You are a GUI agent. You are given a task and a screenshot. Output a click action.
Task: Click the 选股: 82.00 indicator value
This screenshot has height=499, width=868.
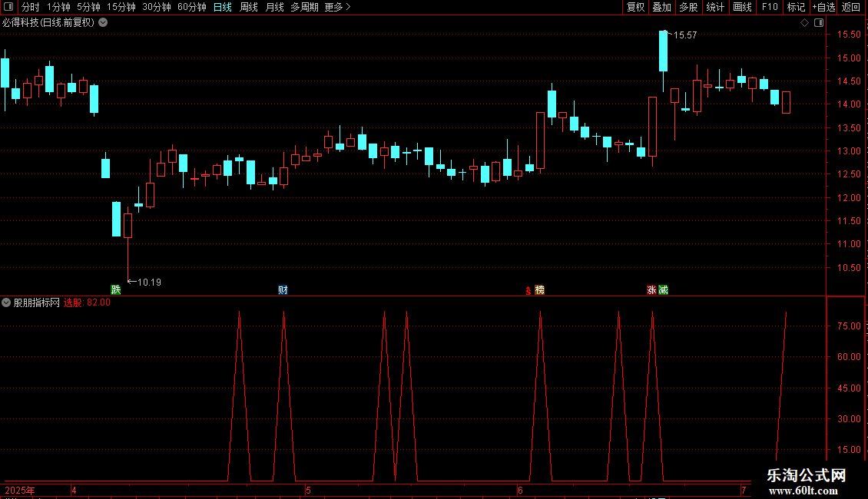coord(87,302)
